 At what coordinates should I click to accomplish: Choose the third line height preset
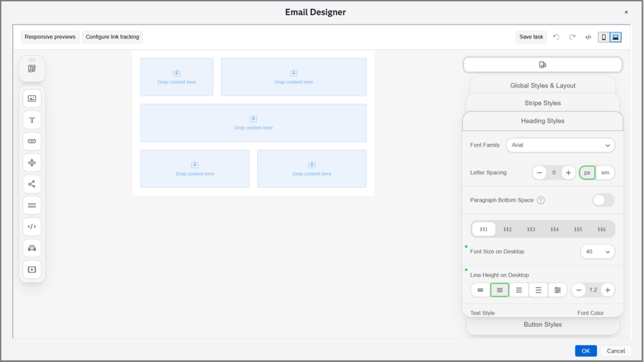point(519,290)
